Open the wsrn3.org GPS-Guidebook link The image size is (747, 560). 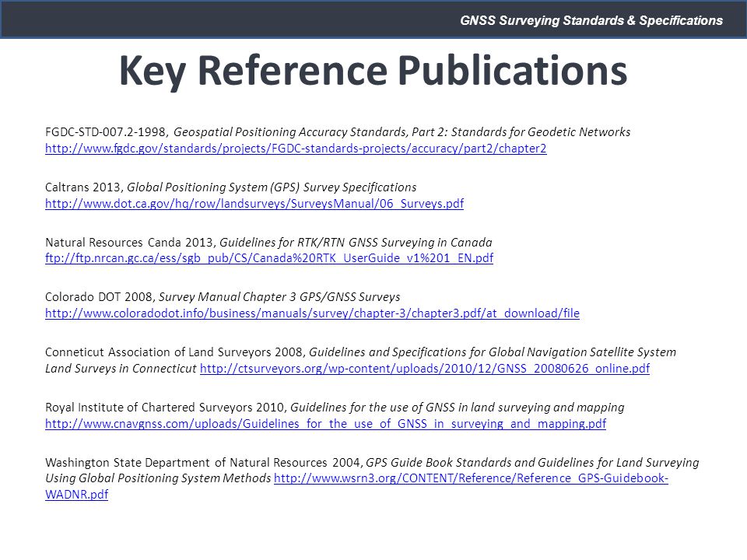tap(472, 478)
